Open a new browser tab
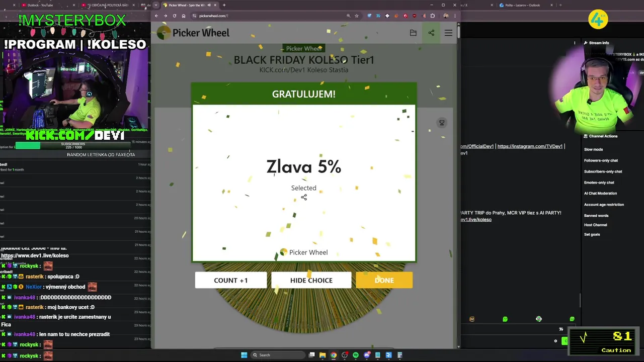This screenshot has width=644, height=362. coord(224,5)
